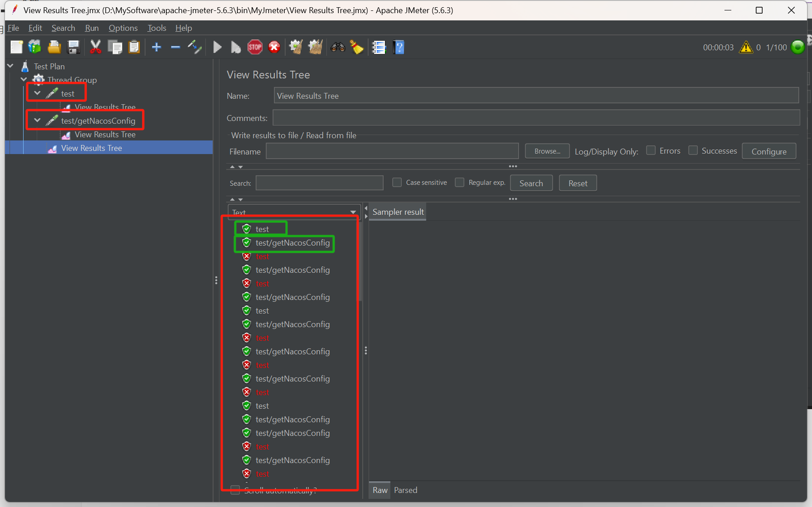
Task: Open Function Helper dialog icon
Action: [x=379, y=47]
